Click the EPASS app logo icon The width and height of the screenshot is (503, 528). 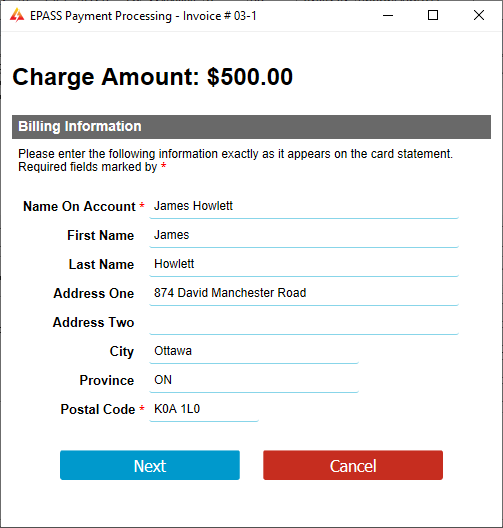[x=17, y=15]
